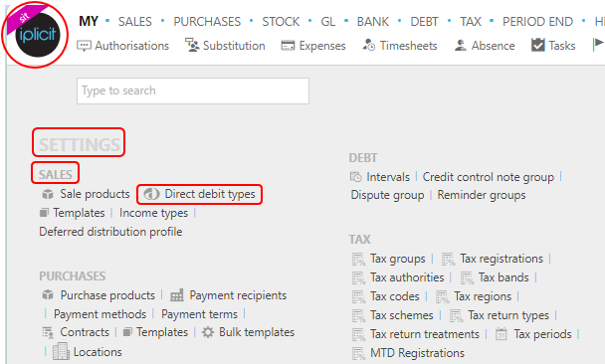Open the PERIOD END menu

(x=537, y=21)
